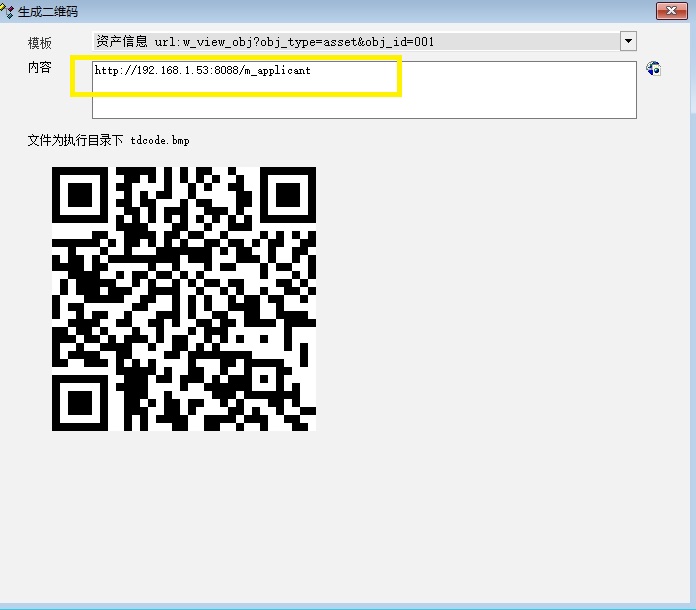Close the 生成二维码 dialog window
The width and height of the screenshot is (696, 610).
(670, 11)
